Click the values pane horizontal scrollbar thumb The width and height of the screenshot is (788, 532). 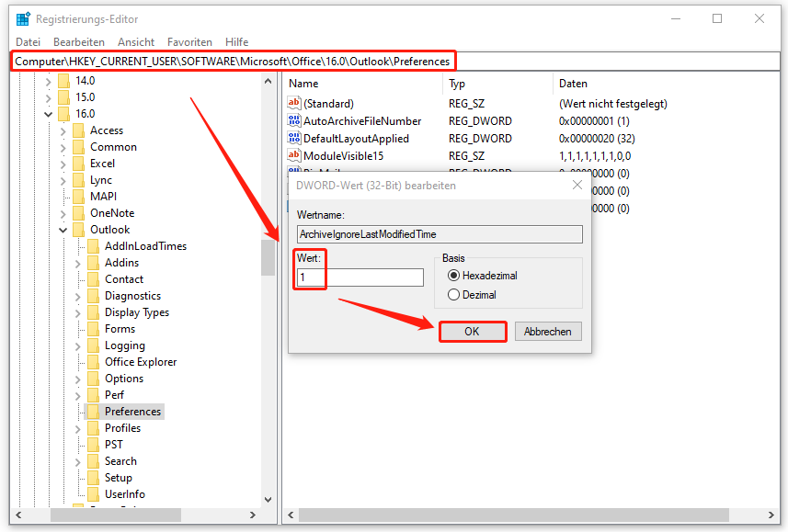514,515
